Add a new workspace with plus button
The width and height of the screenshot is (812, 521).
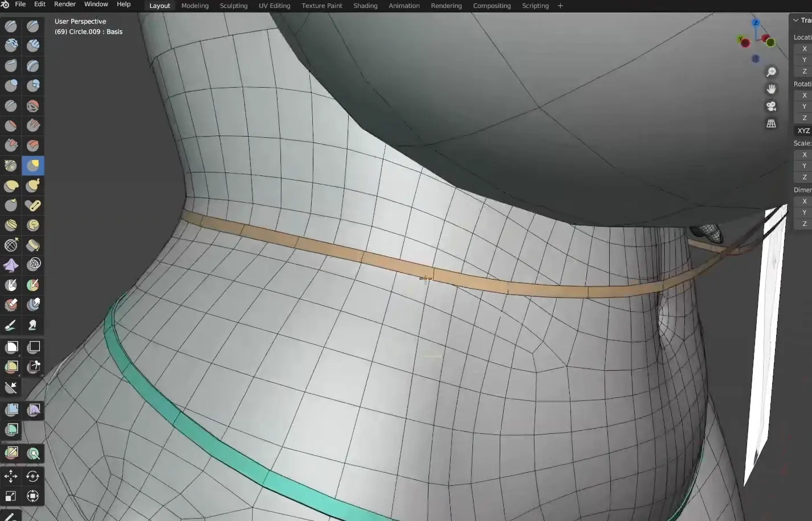pyautogui.click(x=560, y=6)
